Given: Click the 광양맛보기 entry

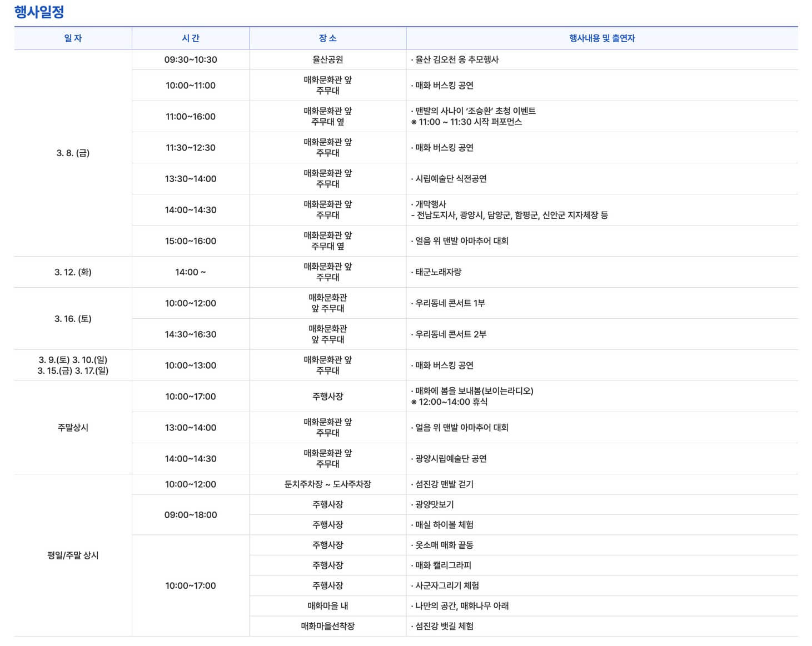Looking at the screenshot, I should (x=432, y=504).
